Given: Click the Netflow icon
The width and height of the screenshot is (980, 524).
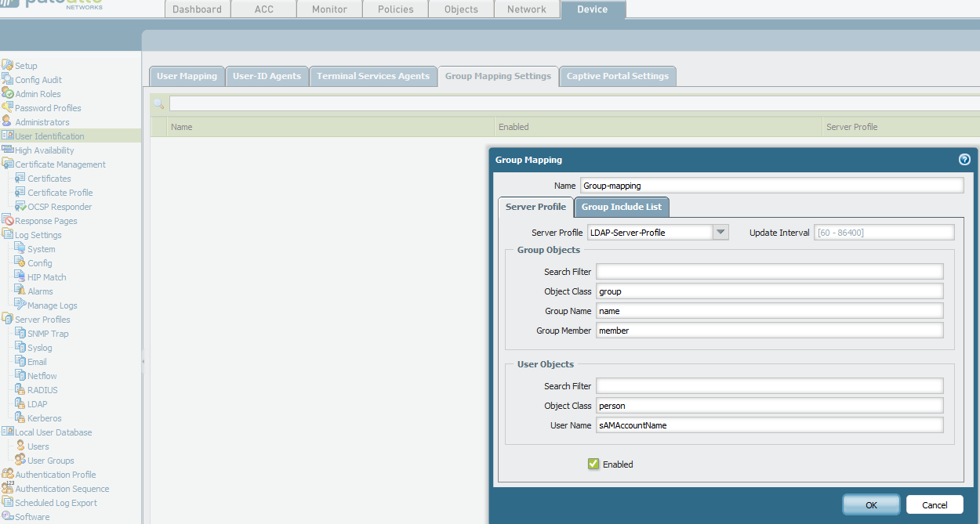Looking at the screenshot, I should (x=20, y=375).
